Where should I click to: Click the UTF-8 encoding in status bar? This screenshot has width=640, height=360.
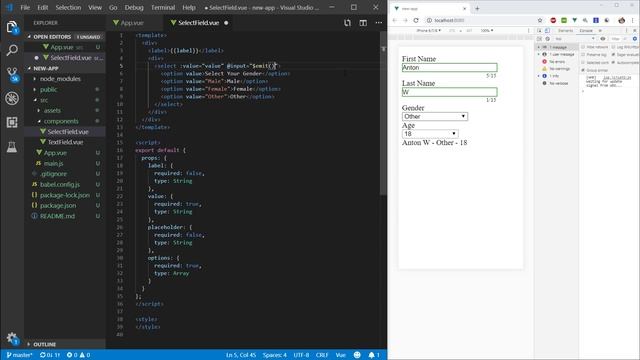(x=301, y=355)
